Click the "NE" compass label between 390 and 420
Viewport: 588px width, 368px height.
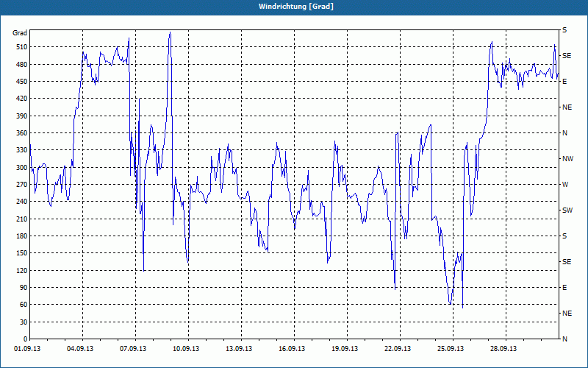(567, 107)
